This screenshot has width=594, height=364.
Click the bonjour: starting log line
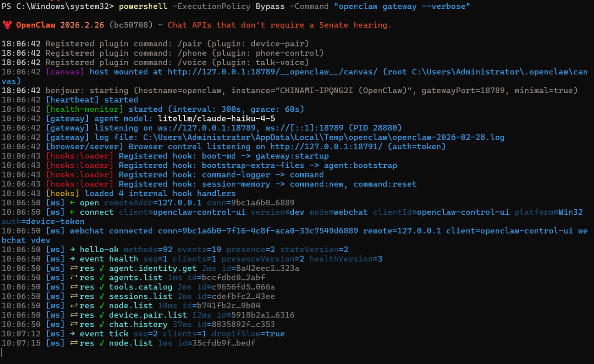point(290,90)
